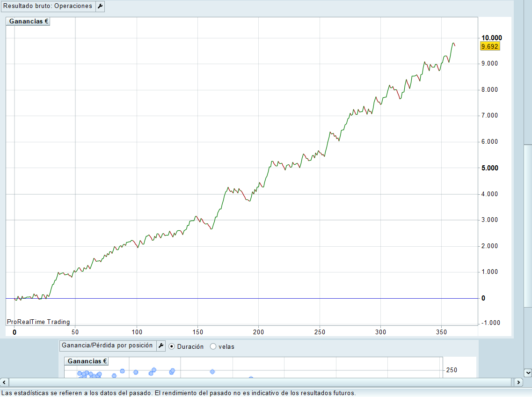
Task: Click the yellow 9.692 current value tag
Action: (x=490, y=46)
